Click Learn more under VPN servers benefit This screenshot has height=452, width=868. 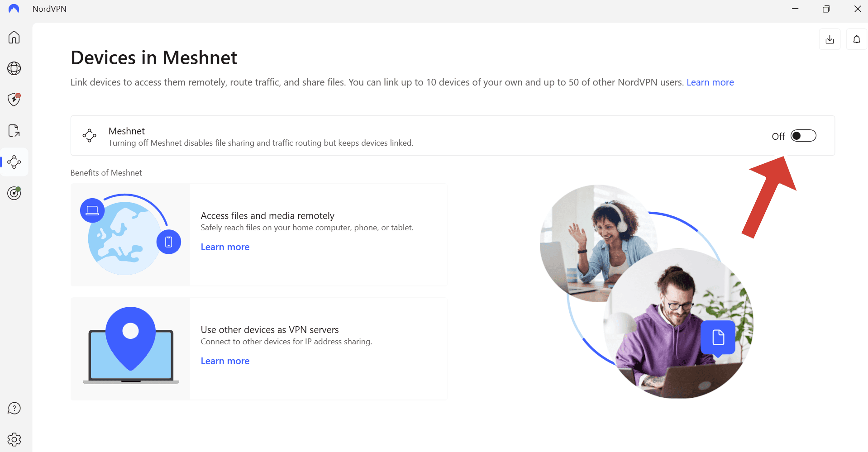(225, 361)
